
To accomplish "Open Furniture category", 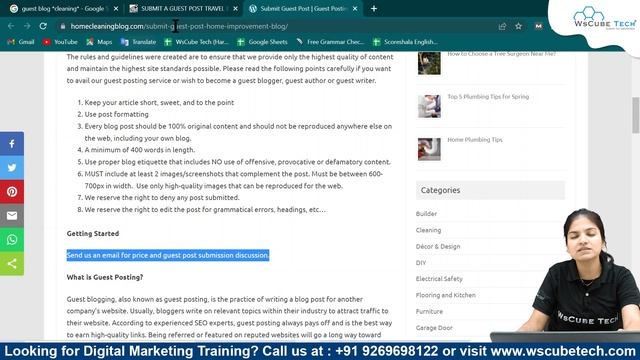I will (x=429, y=311).
